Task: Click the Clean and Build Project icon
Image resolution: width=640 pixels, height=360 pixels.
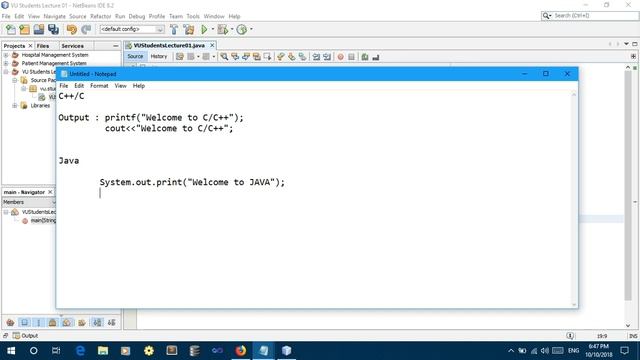Action: (x=189, y=29)
